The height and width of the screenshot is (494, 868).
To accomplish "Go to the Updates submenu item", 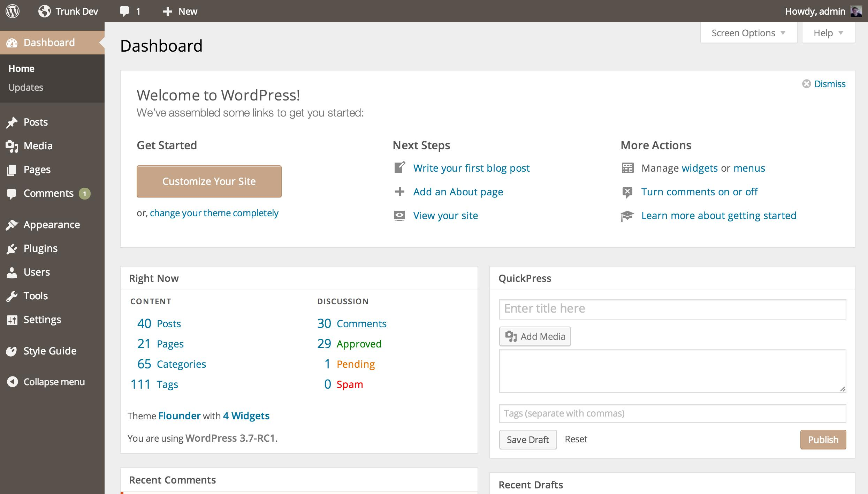I will [x=26, y=87].
